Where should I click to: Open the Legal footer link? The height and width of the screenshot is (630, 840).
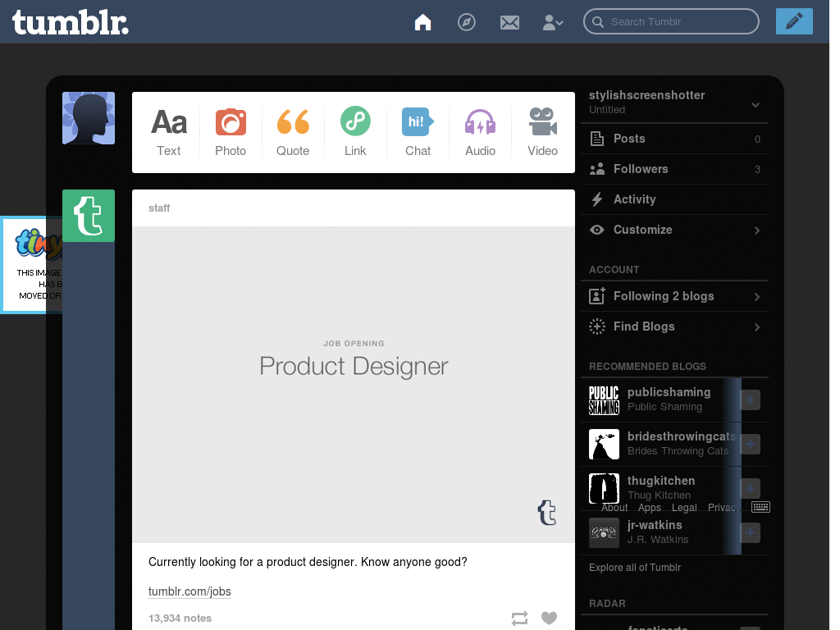click(684, 507)
